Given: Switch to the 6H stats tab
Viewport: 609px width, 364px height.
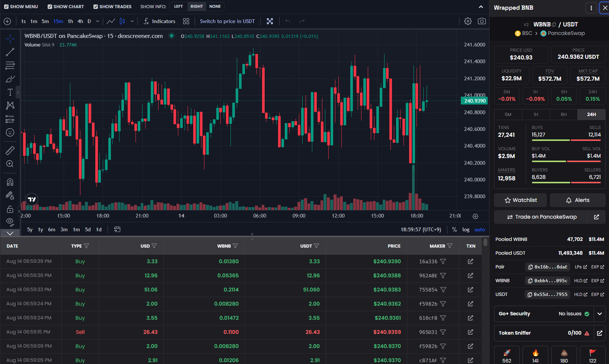Looking at the screenshot, I should coord(564,115).
